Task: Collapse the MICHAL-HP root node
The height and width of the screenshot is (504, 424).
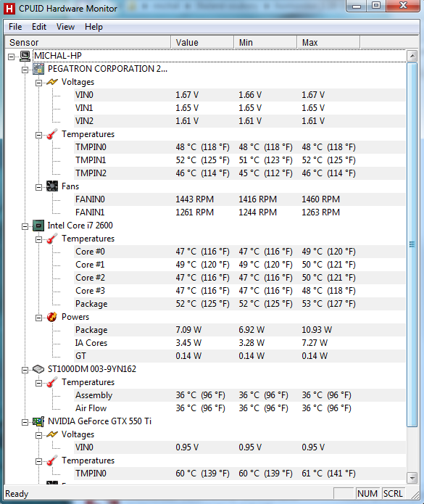Action: click(x=12, y=57)
